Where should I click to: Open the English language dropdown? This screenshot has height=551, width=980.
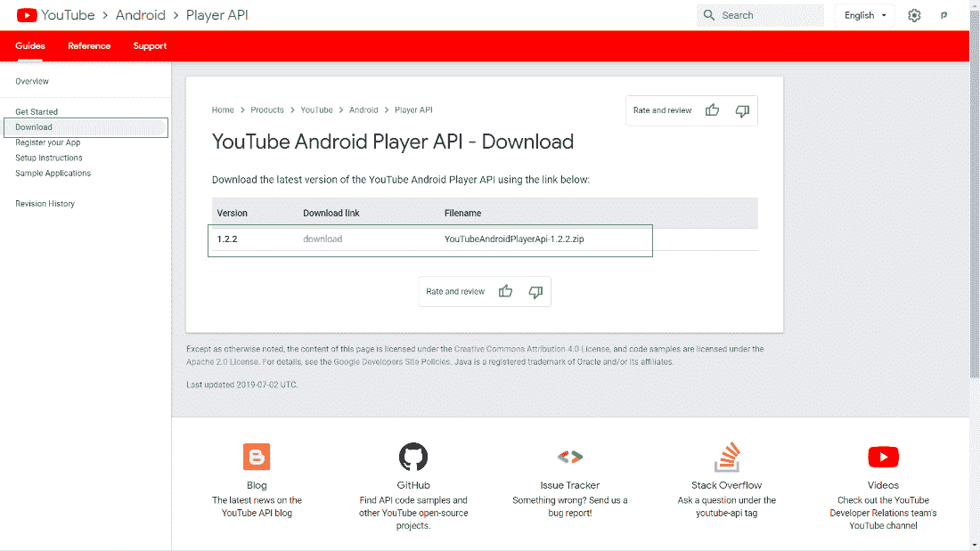(x=865, y=15)
